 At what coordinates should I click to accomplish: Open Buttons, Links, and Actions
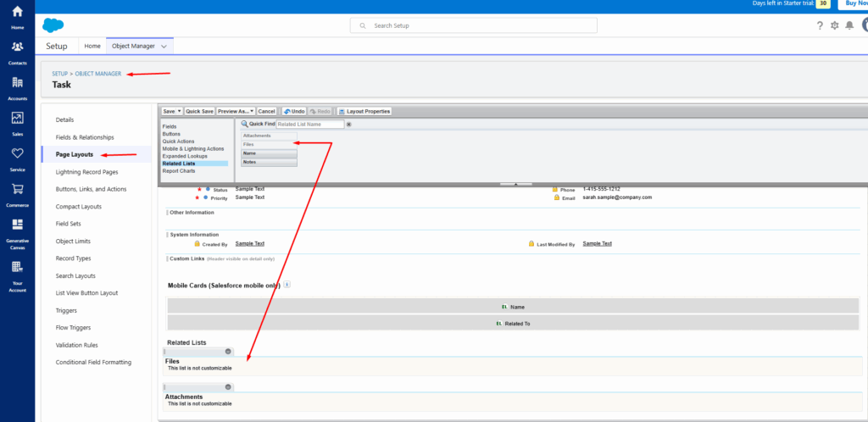click(x=92, y=189)
